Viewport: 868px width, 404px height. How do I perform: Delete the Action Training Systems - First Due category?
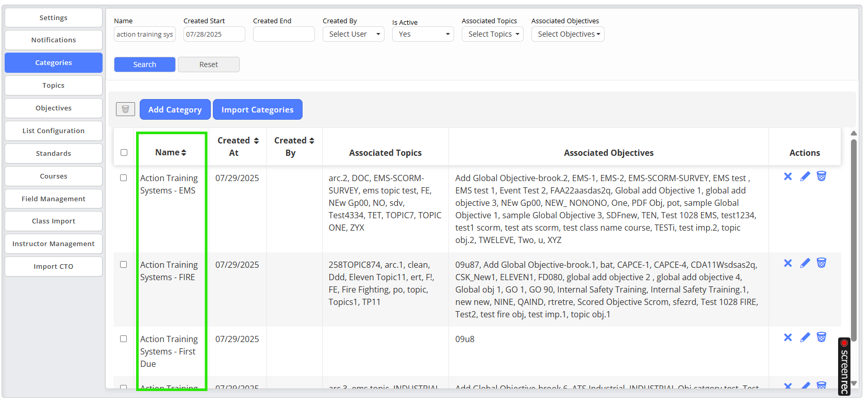coord(822,337)
